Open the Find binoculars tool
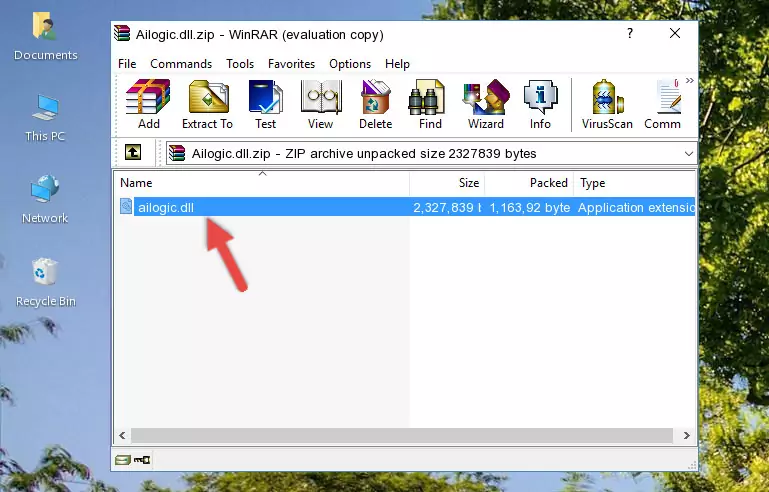 pyautogui.click(x=430, y=104)
